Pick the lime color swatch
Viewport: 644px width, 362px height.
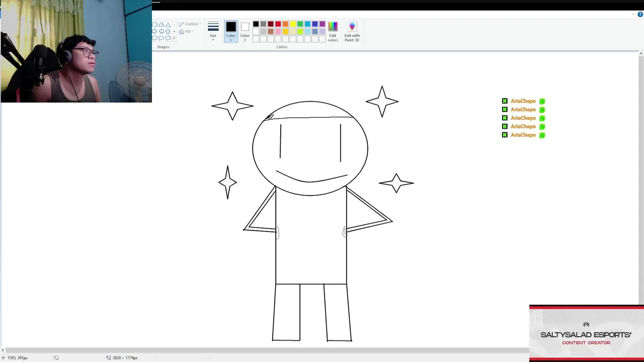tap(300, 32)
